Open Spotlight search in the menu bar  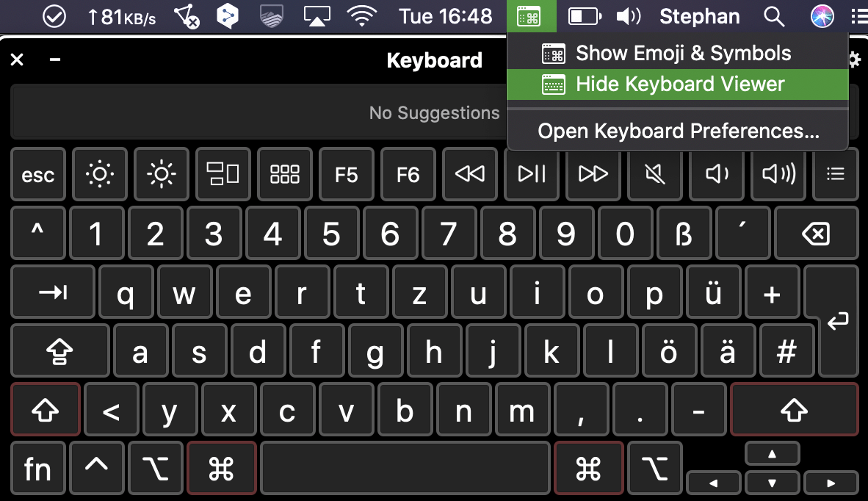pos(774,17)
